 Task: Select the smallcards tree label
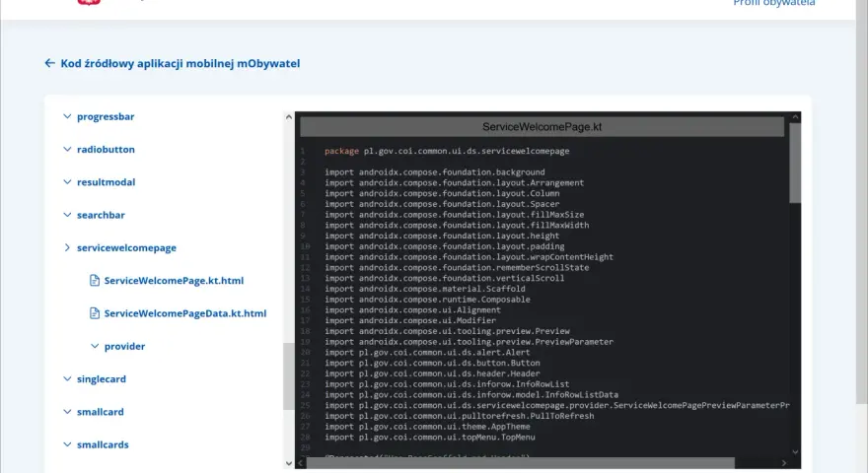(103, 444)
